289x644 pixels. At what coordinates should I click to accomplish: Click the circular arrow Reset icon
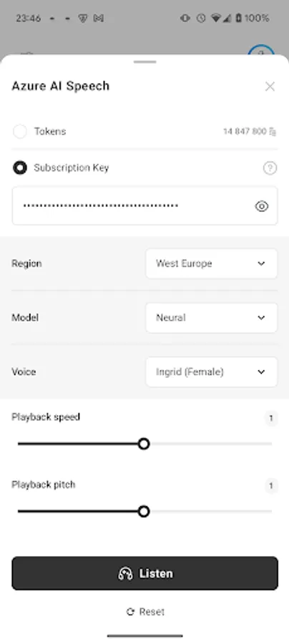click(x=130, y=612)
